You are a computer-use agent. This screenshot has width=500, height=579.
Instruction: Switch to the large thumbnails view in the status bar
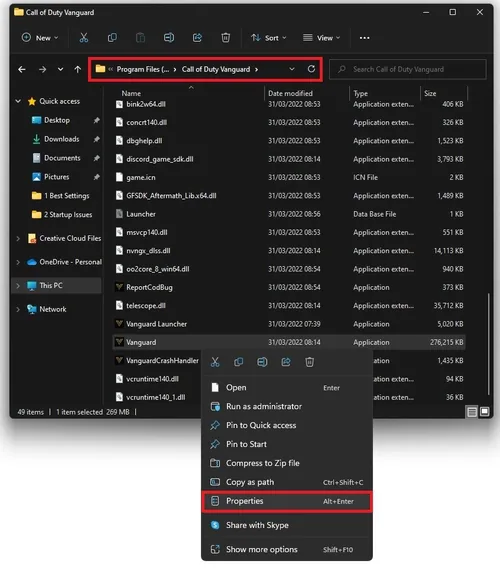[484, 412]
